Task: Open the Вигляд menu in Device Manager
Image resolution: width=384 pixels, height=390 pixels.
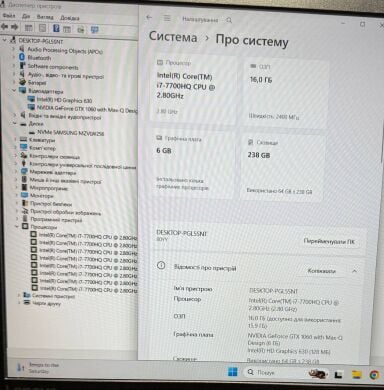Action: point(45,17)
